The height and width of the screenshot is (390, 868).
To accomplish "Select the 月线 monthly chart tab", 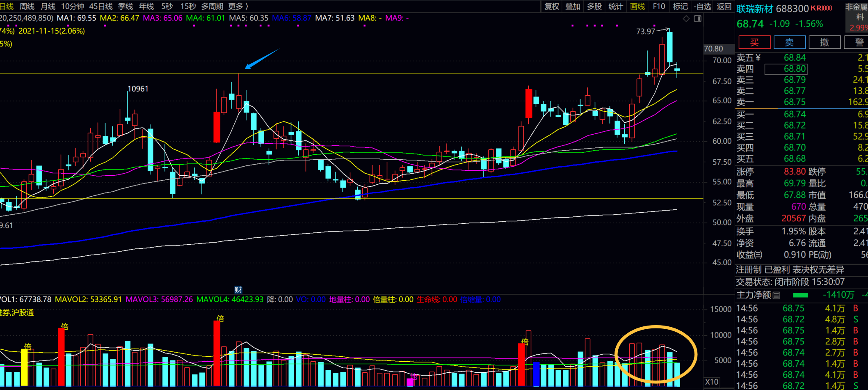I will coord(48,7).
